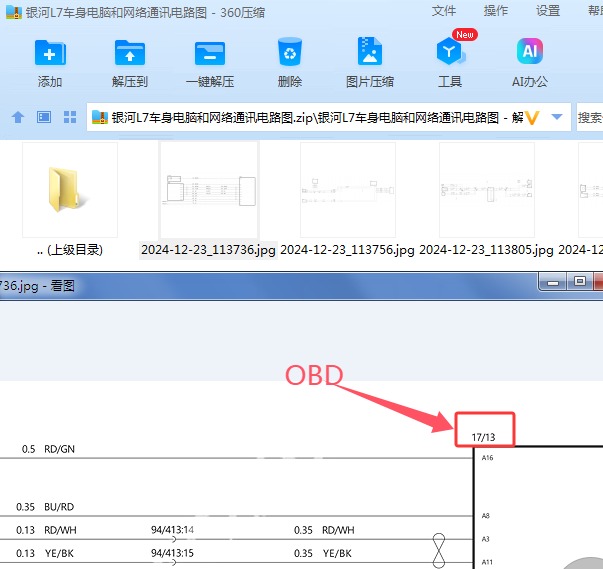Image resolution: width=603 pixels, height=569 pixels.
Task: Click the '0.35 YE/BK' wire label
Action: (x=323, y=553)
